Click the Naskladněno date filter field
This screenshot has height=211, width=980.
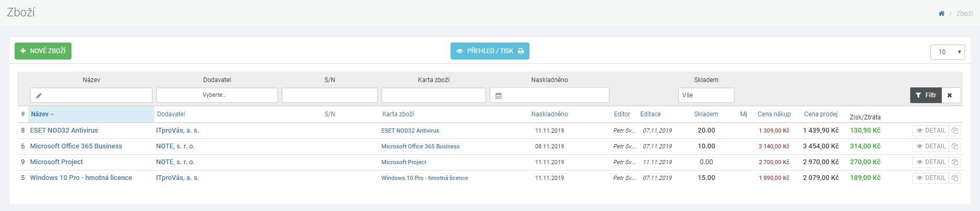[549, 95]
